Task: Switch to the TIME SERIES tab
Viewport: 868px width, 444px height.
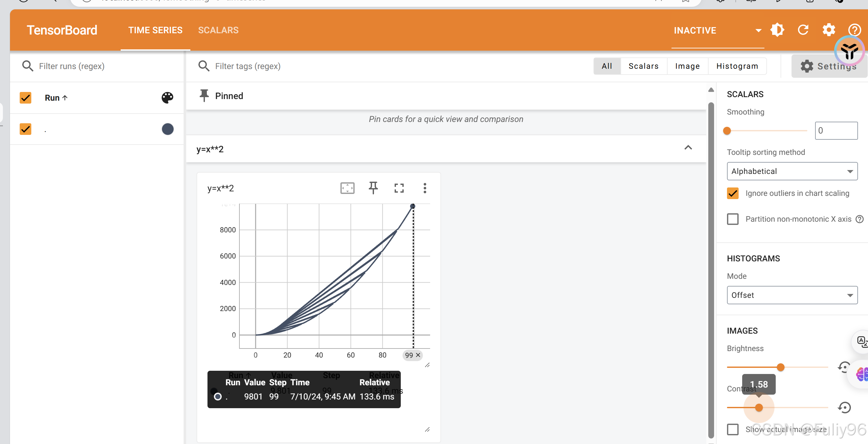Action: coord(155,30)
